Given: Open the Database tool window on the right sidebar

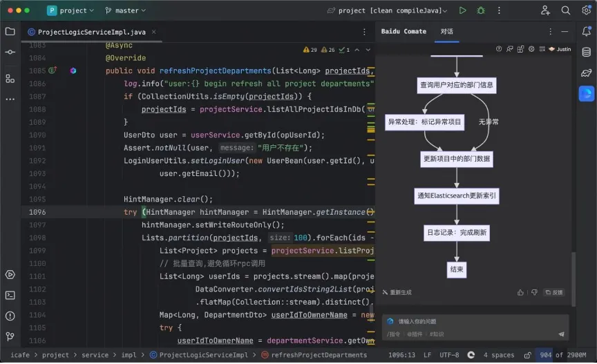Looking at the screenshot, I should coord(586,52).
